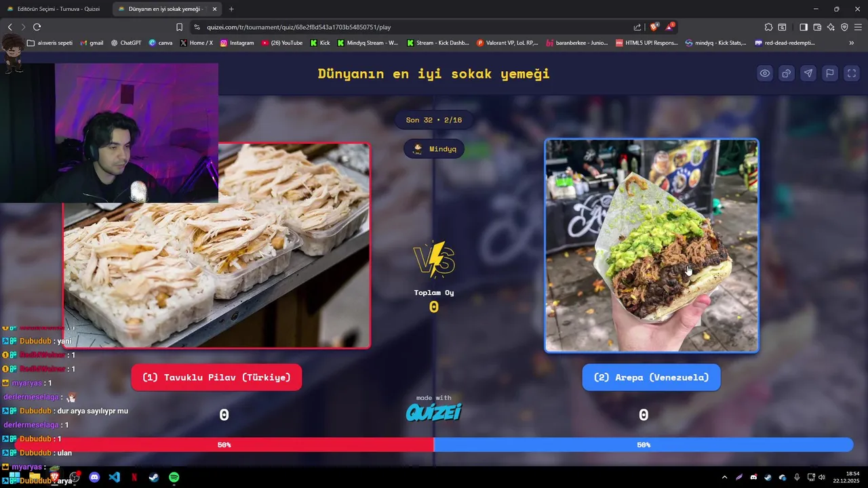Open the gmail bookmark
This screenshot has width=868, height=488.
click(92, 43)
